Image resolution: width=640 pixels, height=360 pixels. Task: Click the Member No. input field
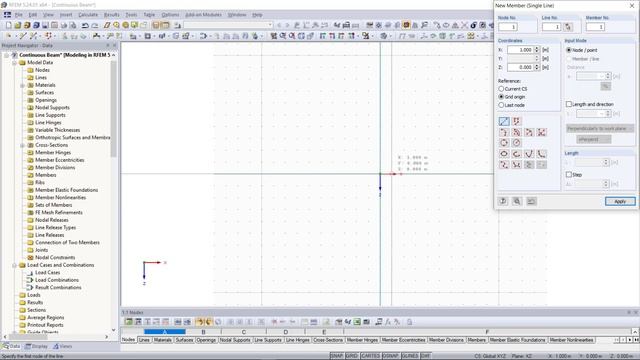click(596, 27)
